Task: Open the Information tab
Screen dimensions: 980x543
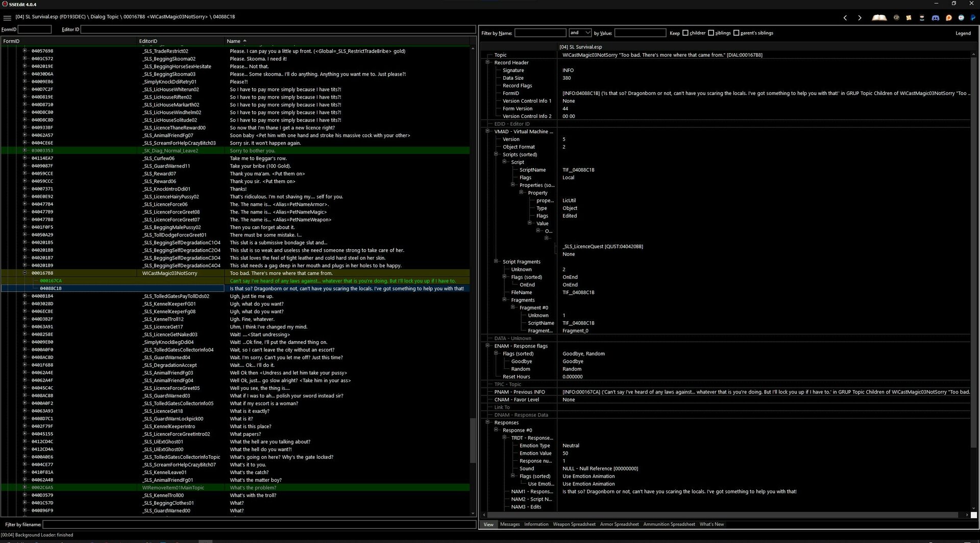Action: point(536,525)
